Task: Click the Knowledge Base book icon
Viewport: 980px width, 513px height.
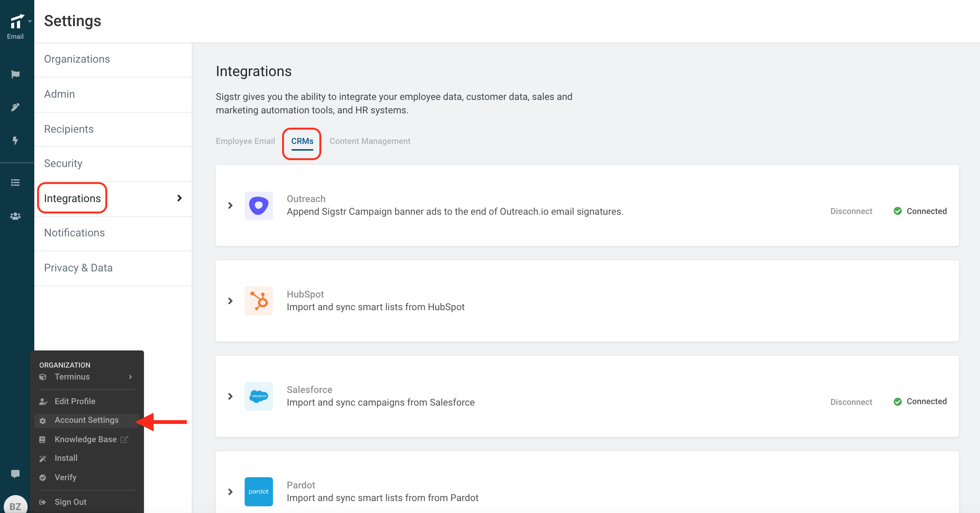Action: pyautogui.click(x=42, y=440)
